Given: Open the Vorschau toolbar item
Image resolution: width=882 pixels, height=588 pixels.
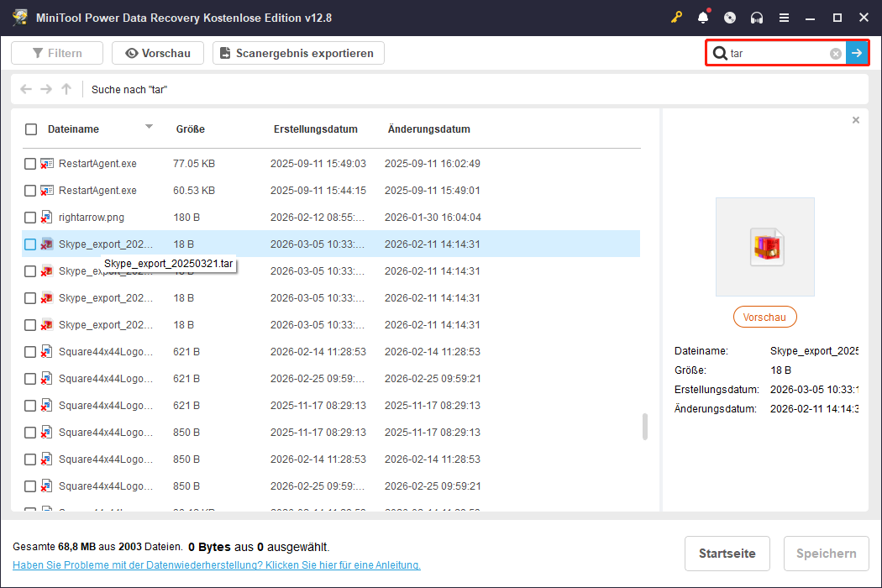Looking at the screenshot, I should [x=157, y=52].
